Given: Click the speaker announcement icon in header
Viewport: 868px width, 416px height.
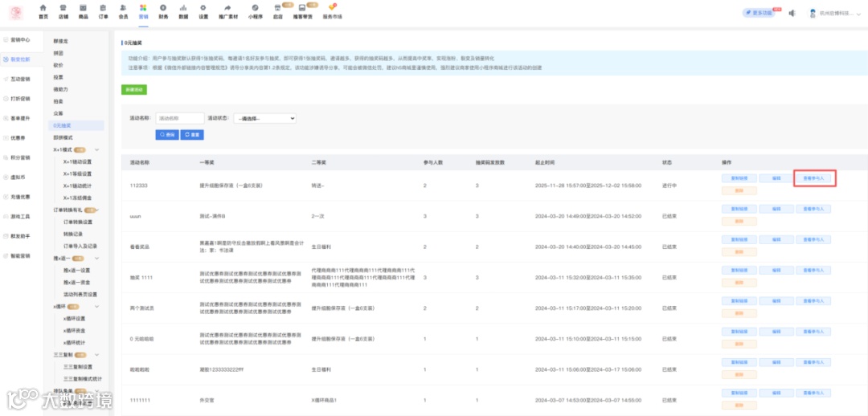Looking at the screenshot, I should click(x=792, y=13).
